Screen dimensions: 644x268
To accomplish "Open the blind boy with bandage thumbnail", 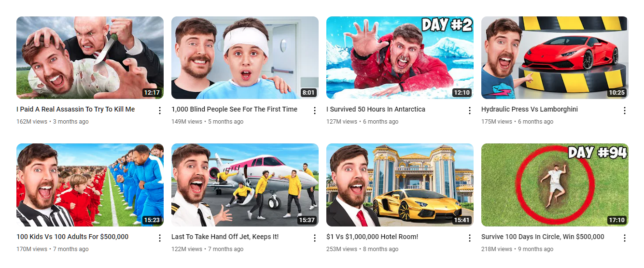I will click(245, 57).
